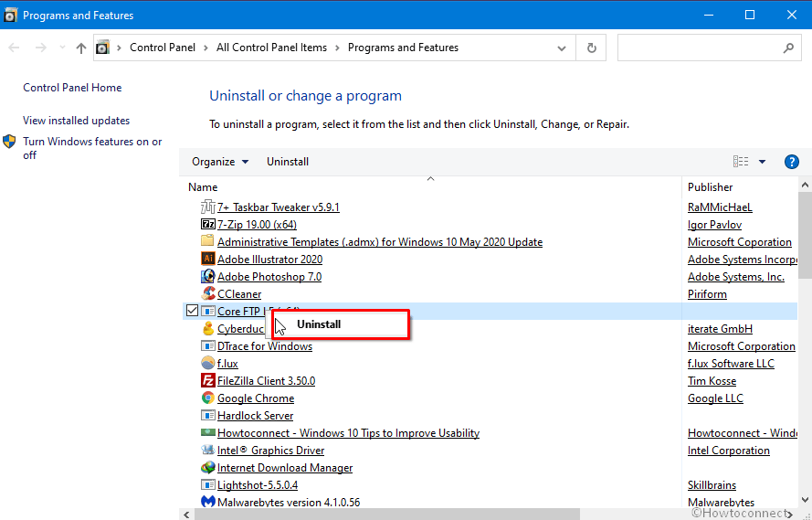Sort by the Name column header
Image resolution: width=812 pixels, height=520 pixels.
coord(203,187)
